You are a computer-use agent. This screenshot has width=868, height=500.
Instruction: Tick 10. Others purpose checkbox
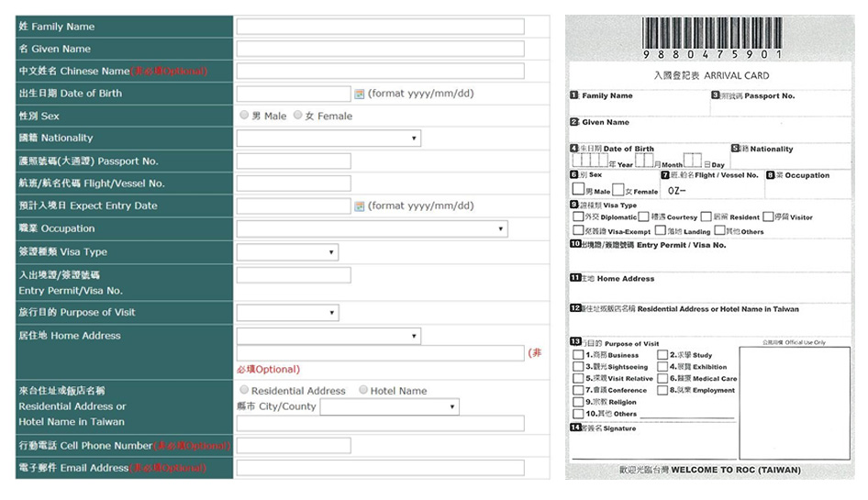[578, 414]
